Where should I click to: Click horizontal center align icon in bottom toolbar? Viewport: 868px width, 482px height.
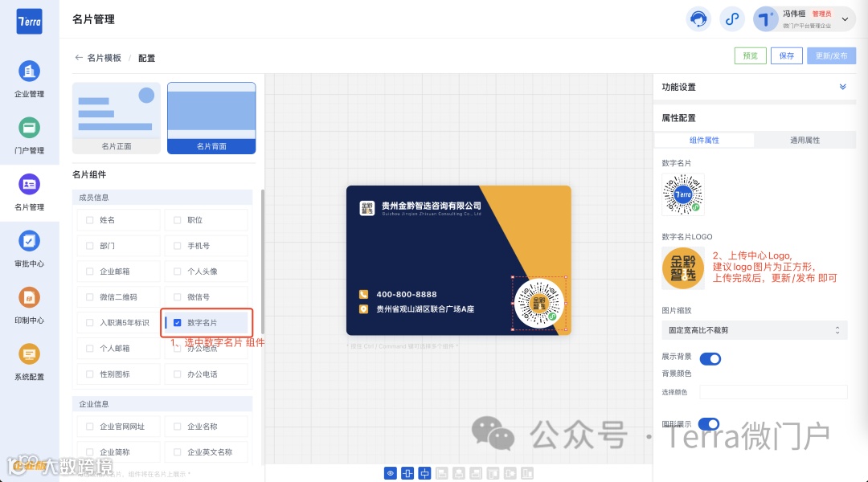pyautogui.click(x=407, y=473)
